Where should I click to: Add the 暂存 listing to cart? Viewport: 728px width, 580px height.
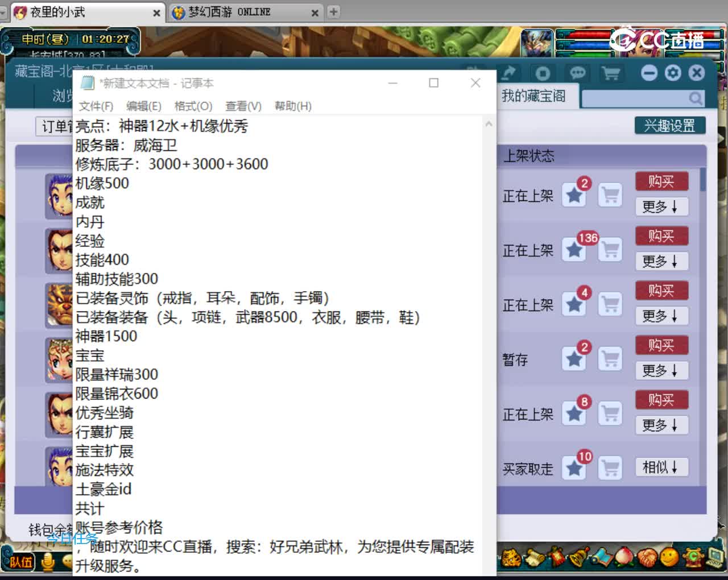click(x=610, y=359)
